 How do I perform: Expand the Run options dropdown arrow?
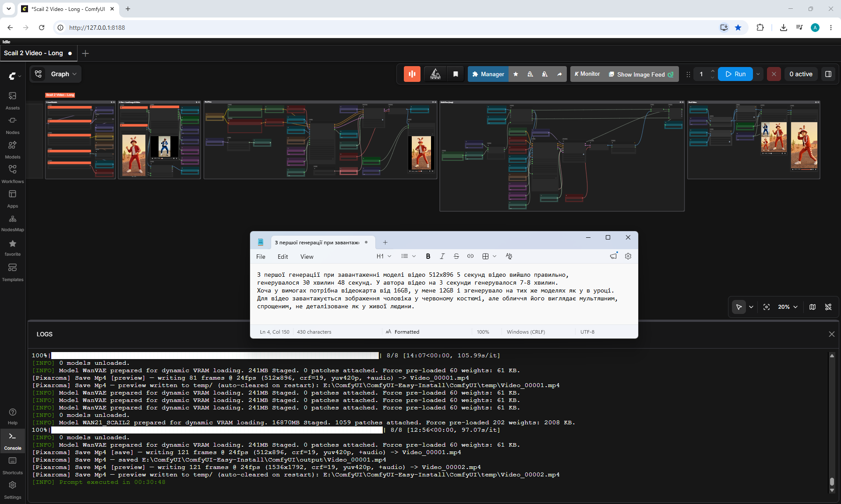click(758, 74)
